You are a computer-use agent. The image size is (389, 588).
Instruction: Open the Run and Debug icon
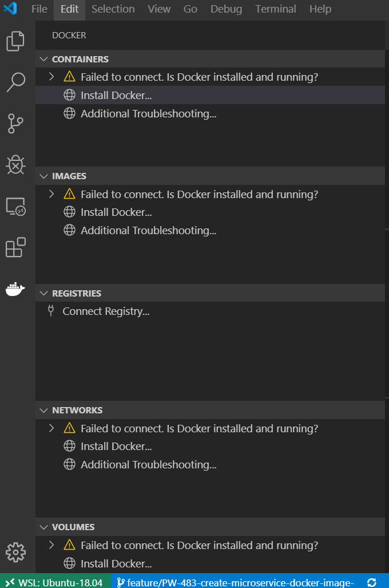[x=15, y=165]
